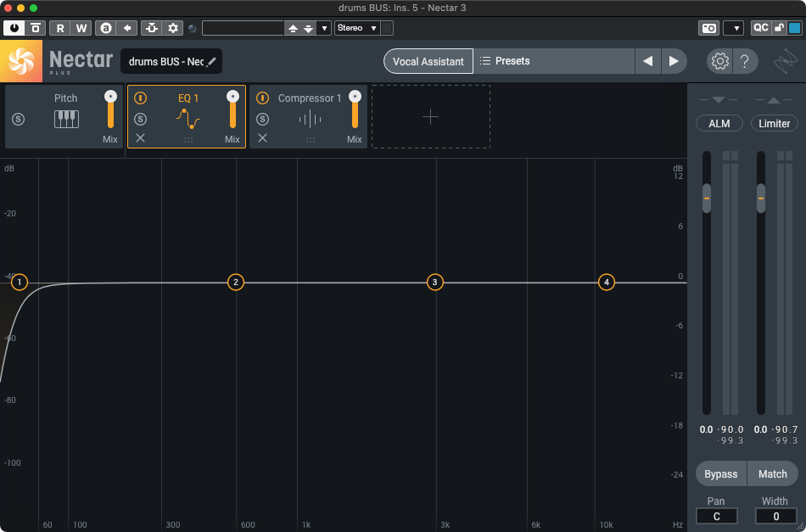Solo the Compressor 1 module
Viewport: 806px width, 532px height.
tap(263, 120)
